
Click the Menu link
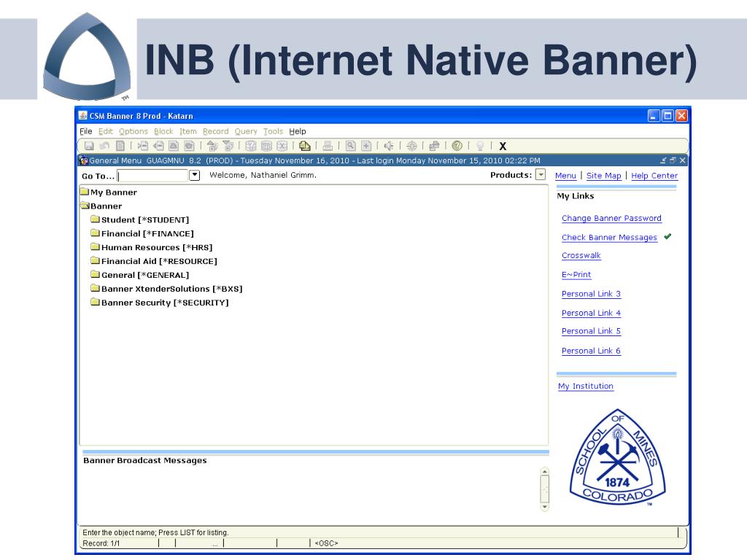click(x=565, y=176)
